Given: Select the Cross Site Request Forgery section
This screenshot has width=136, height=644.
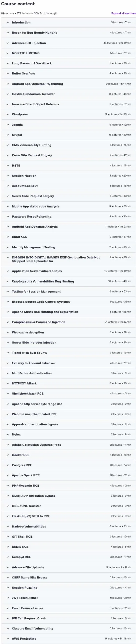Looking at the screenshot, I should pyautogui.click(x=68, y=155).
